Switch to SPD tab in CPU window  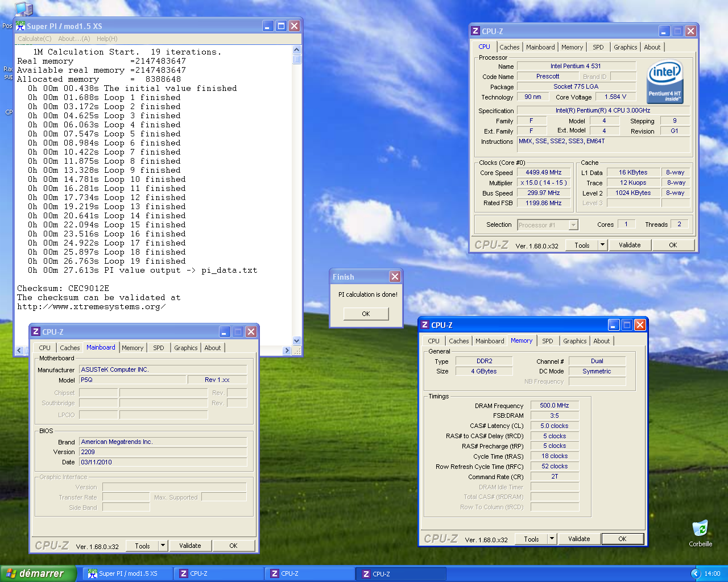click(598, 47)
